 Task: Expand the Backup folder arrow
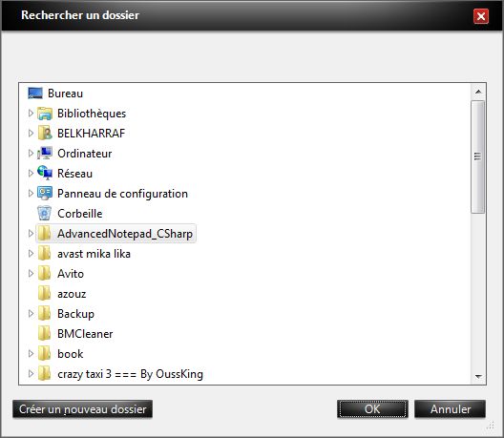point(31,313)
